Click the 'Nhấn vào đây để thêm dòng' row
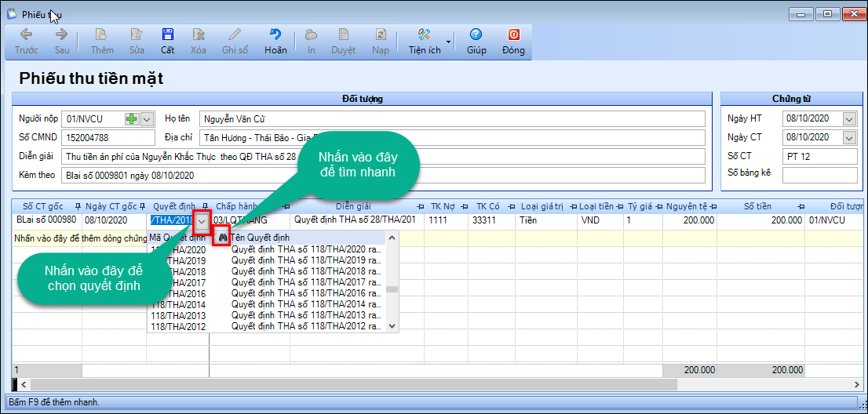868x414 pixels. tap(78, 238)
